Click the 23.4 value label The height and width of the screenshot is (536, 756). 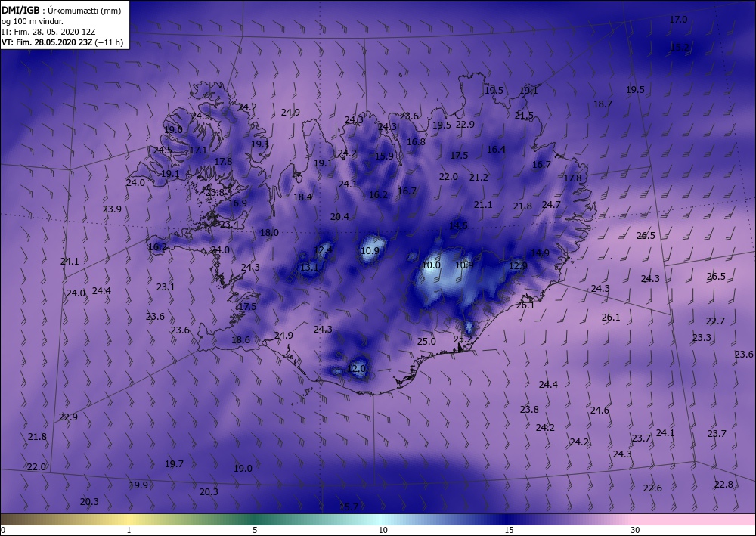229,224
